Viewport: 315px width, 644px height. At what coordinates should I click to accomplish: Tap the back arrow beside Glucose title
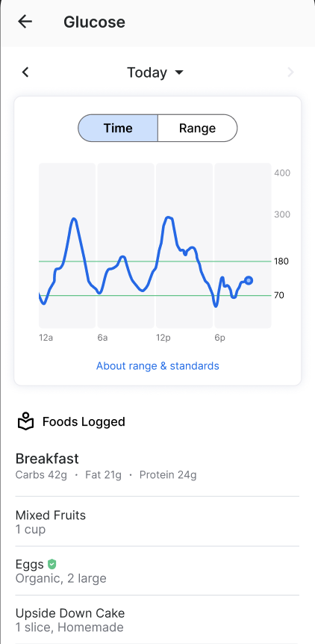click(x=25, y=22)
